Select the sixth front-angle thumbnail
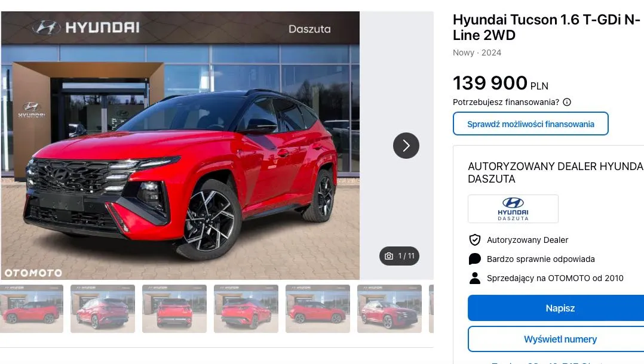644x364 pixels. click(x=390, y=309)
